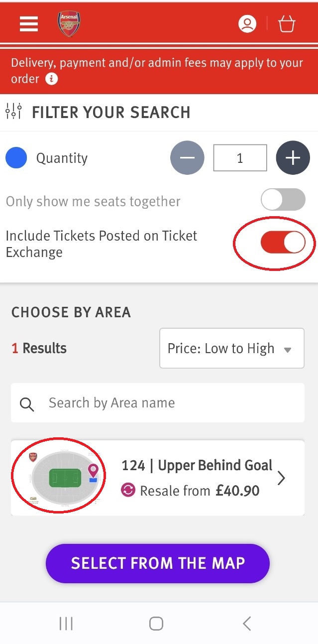This screenshot has height=644, width=318.
Task: Decrease ticket quantity with minus button
Action: pos(187,158)
